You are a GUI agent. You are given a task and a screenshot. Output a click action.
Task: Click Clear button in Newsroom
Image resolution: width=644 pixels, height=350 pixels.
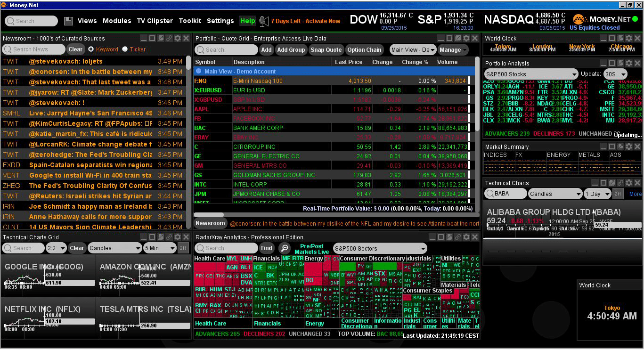(x=75, y=49)
